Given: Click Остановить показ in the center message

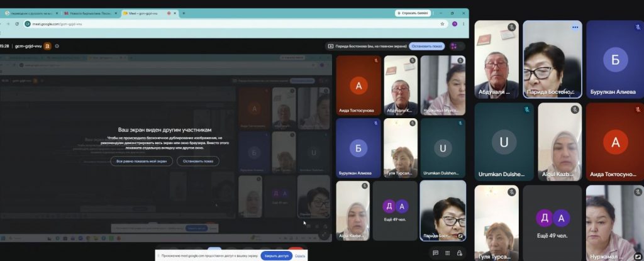Looking at the screenshot, I should coord(198,161).
